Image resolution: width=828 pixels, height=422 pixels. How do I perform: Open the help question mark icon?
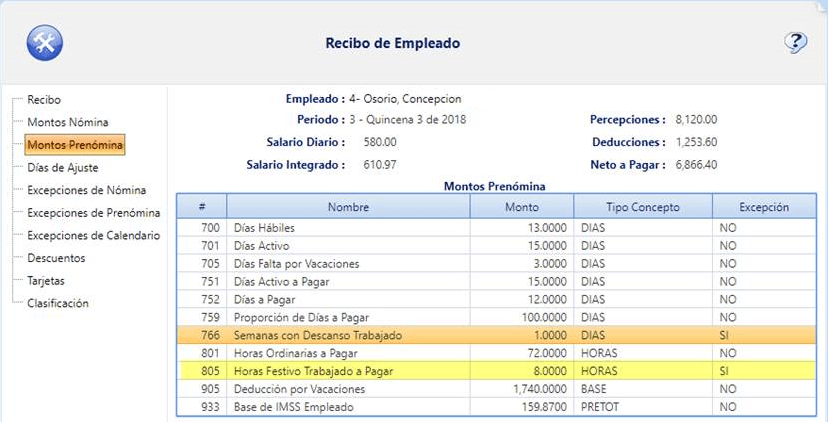pos(795,42)
